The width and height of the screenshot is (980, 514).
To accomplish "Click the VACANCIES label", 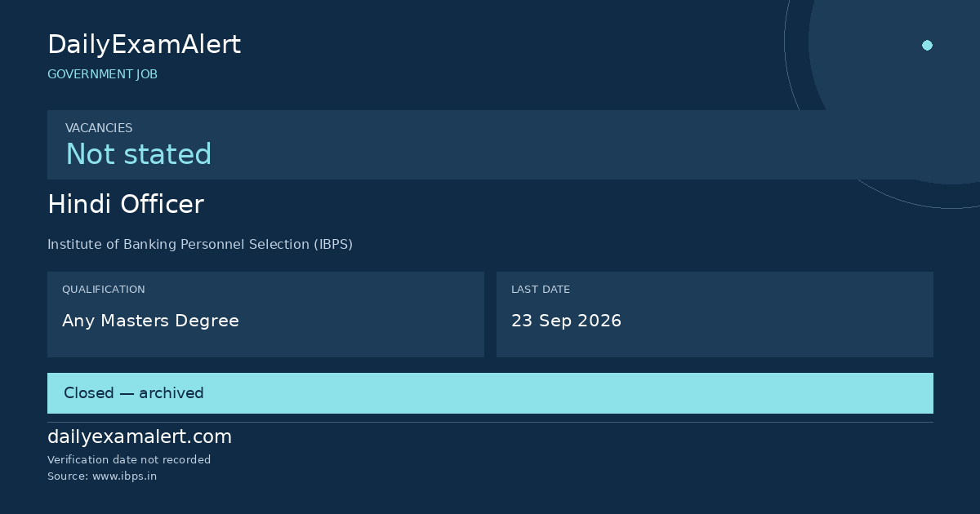I will (99, 128).
